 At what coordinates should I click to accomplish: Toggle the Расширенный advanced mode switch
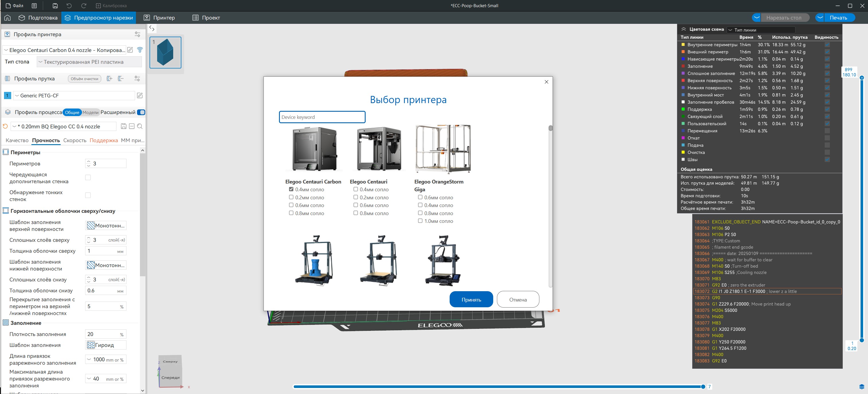[141, 112]
